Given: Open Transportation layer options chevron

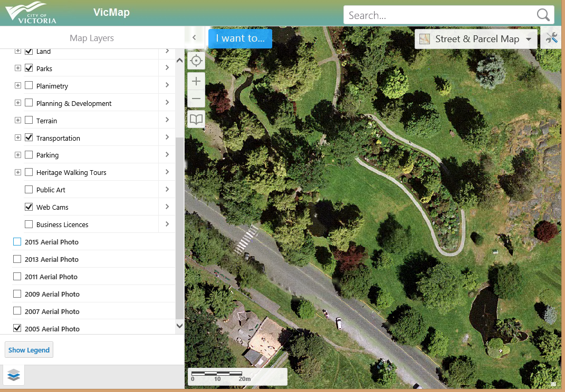Looking at the screenshot, I should click(x=167, y=137).
